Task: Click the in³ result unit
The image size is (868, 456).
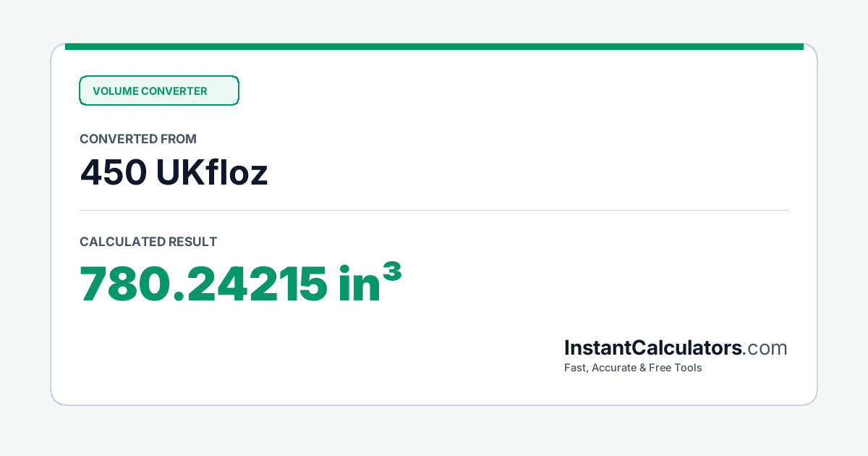Action: (370, 282)
